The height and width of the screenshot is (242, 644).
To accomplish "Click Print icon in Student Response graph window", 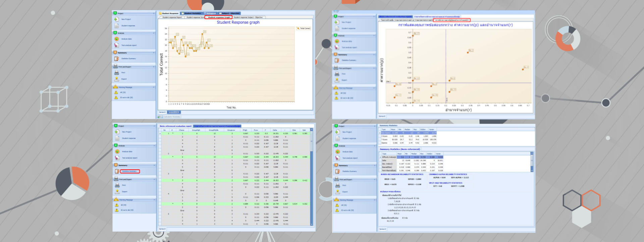I will [116, 73].
